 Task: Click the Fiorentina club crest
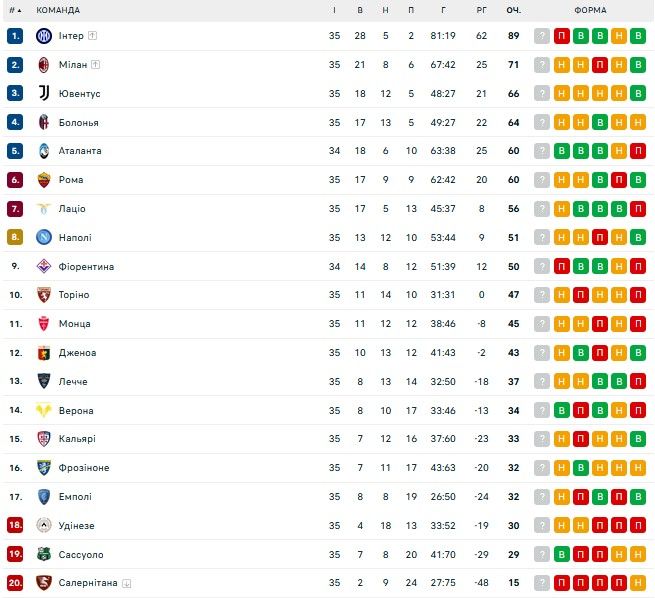pyautogui.click(x=44, y=267)
